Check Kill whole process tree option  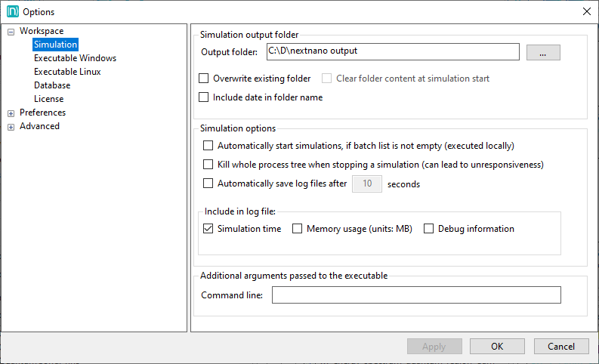point(209,165)
